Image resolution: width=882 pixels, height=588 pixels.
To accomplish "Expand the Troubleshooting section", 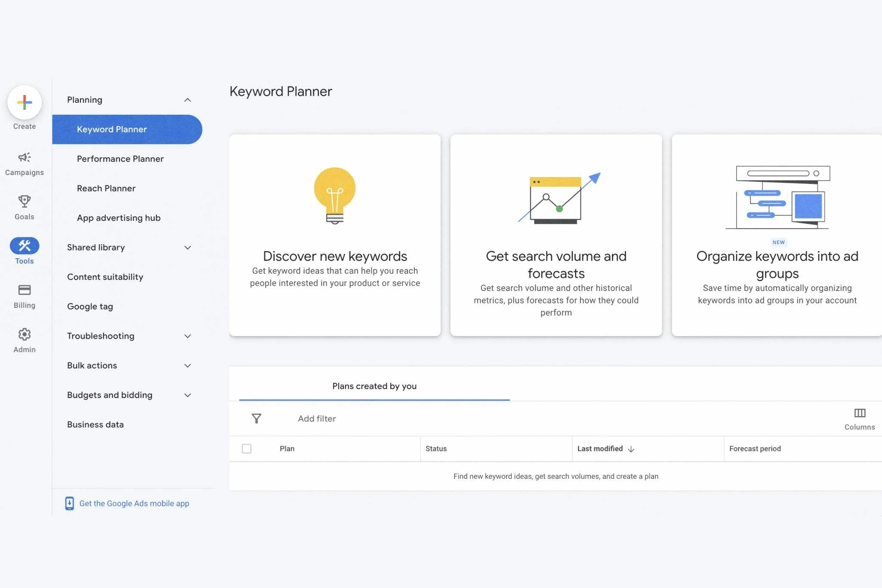I will click(187, 336).
